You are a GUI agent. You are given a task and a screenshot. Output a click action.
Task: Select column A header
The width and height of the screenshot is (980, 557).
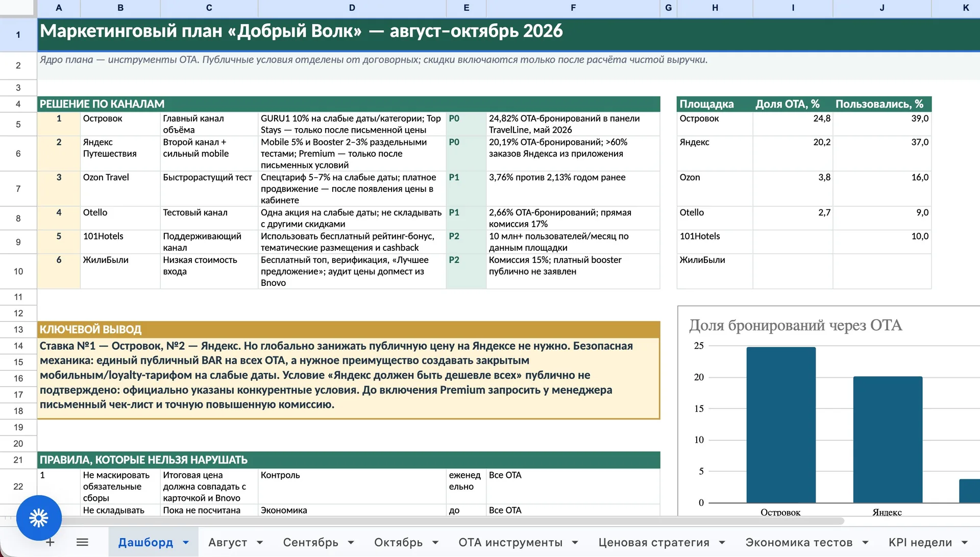tap(59, 8)
